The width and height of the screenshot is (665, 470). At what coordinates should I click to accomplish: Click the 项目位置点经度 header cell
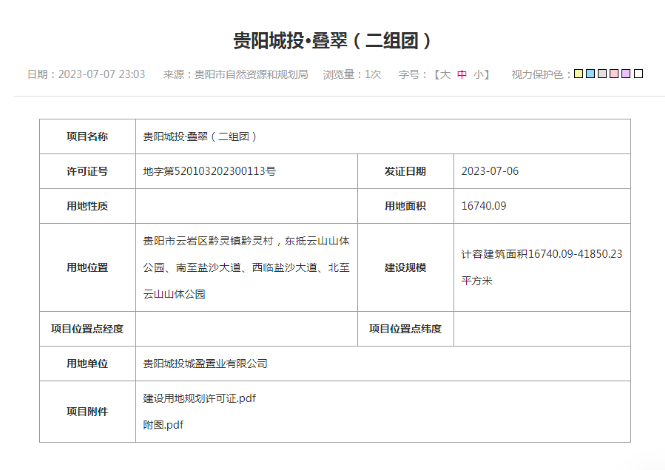click(87, 329)
